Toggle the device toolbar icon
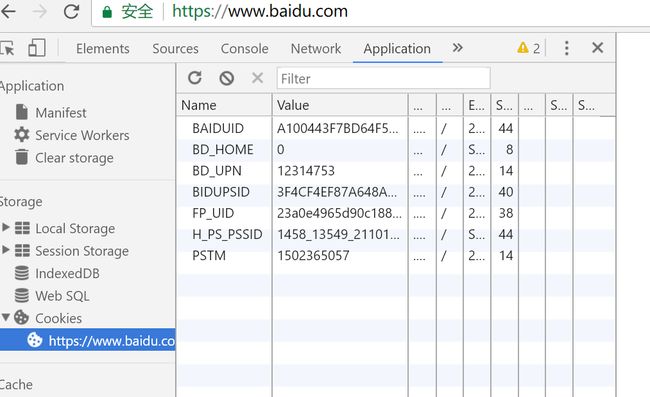This screenshot has width=650, height=397. coord(36,48)
